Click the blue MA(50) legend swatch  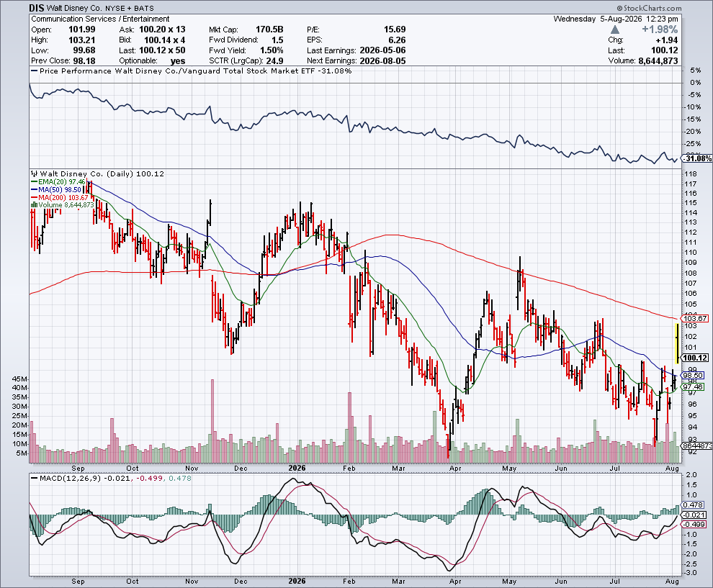(x=34, y=189)
